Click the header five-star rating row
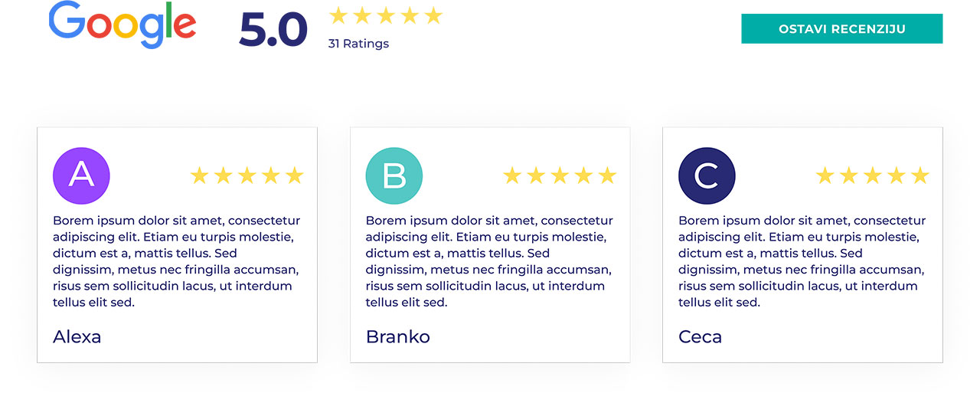This screenshot has height=403, width=980. tap(385, 15)
